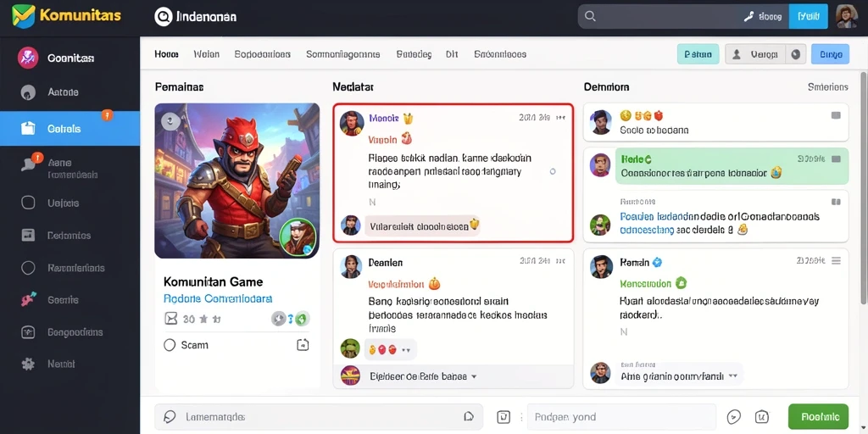This screenshot has height=434, width=868.
Task: Click the gray icon on Sode message row
Action: (836, 115)
